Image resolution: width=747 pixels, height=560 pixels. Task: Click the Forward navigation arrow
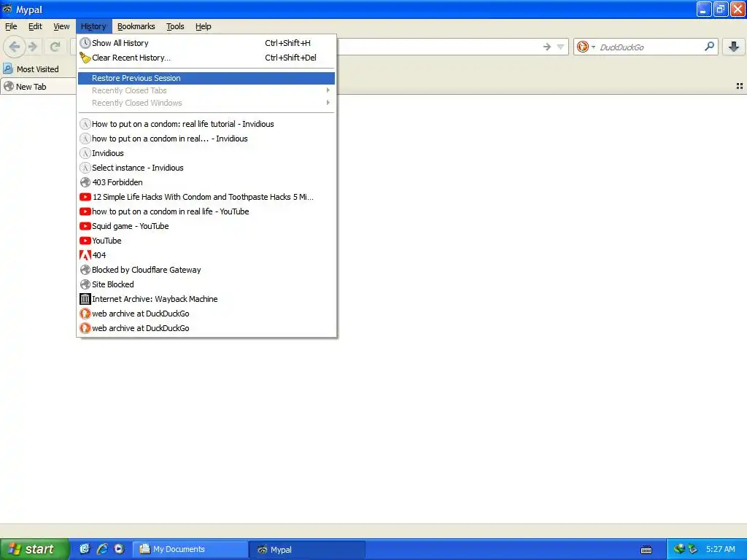click(x=32, y=47)
